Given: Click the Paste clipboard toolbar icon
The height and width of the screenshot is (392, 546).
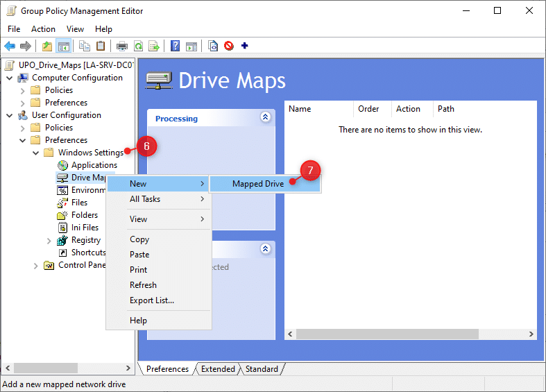Looking at the screenshot, I should [101, 46].
